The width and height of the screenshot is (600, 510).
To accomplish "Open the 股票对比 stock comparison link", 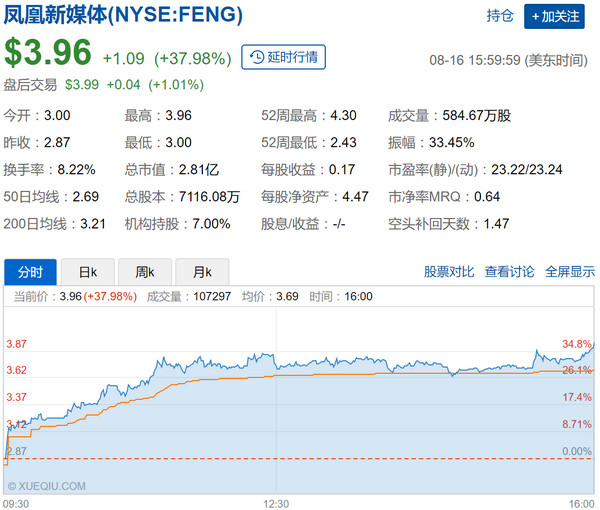I will point(450,271).
